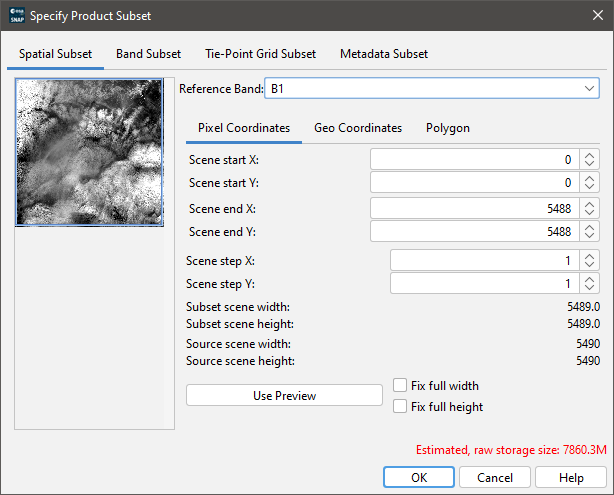Open the Tie-Point Grid Subset tab
Image resolution: width=614 pixels, height=495 pixels.
coord(260,53)
